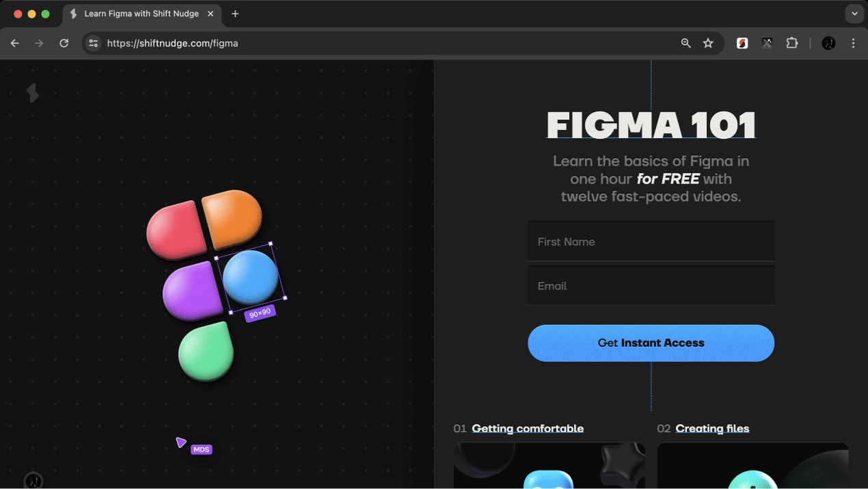Open the browser extensions puzzle icon
This screenshot has width=868, height=489.
tap(791, 43)
